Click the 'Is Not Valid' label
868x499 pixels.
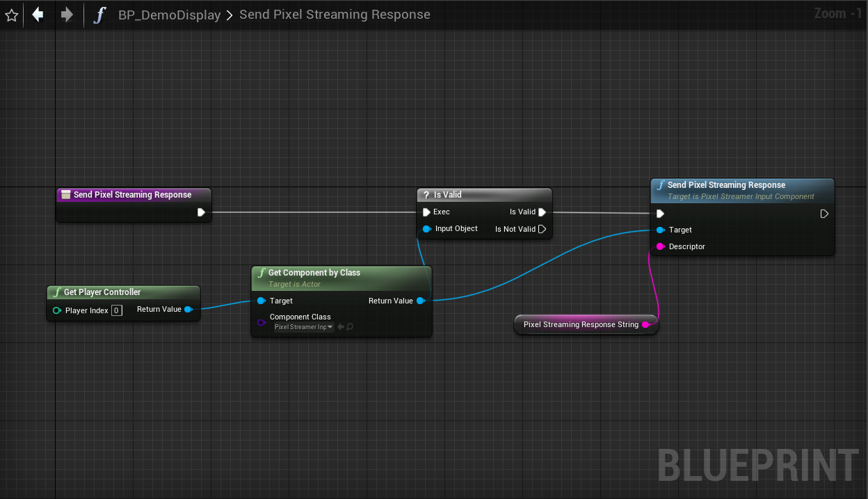515,229
